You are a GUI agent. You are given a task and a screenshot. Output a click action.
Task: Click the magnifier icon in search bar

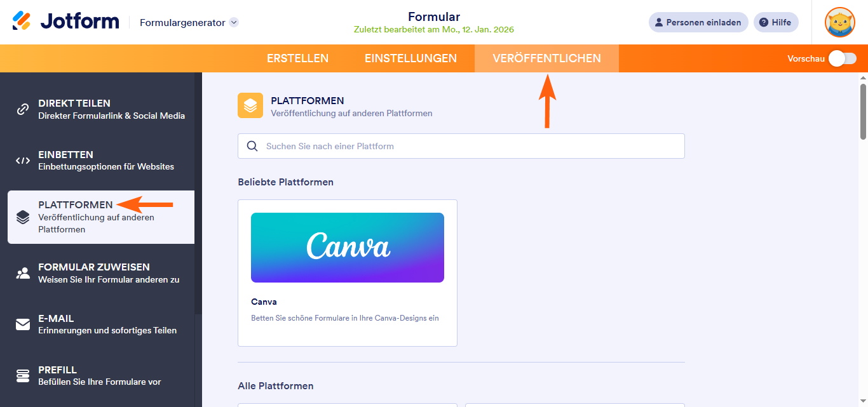coord(252,146)
